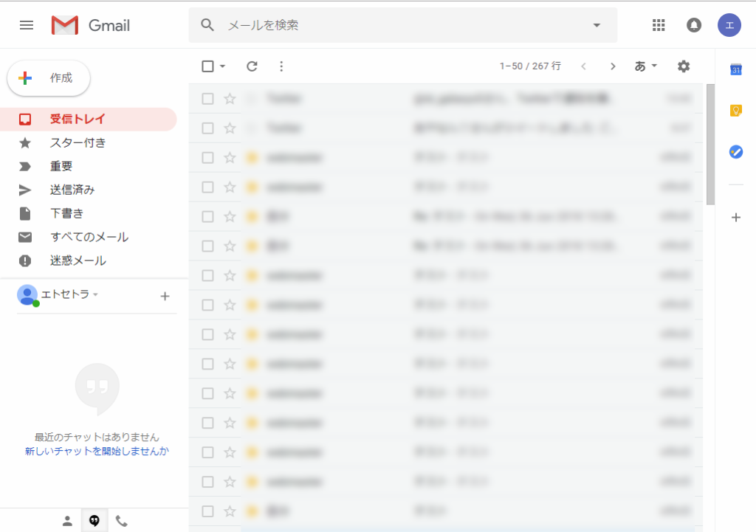The height and width of the screenshot is (532, 756).
Task: Click the メールを検索 search field
Action: coord(399,25)
